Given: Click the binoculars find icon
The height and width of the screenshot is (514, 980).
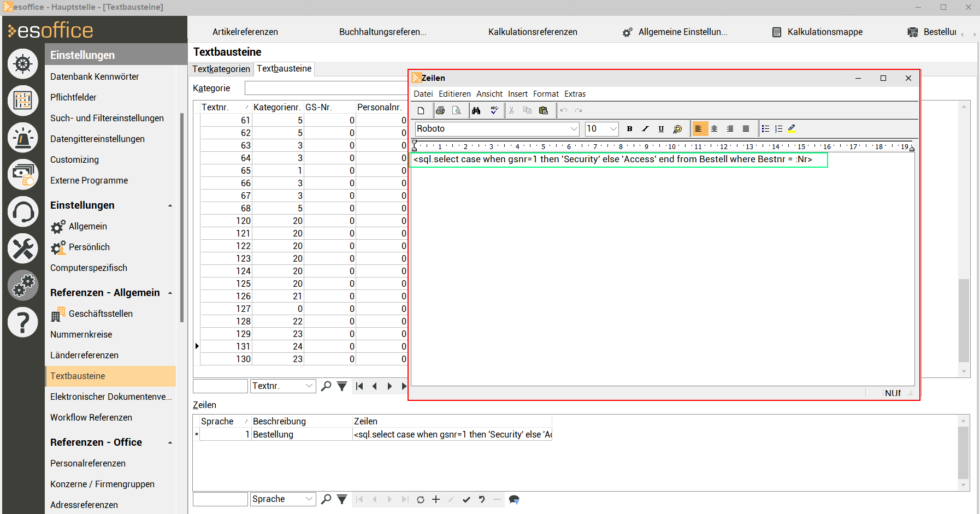Looking at the screenshot, I should click(x=476, y=110).
